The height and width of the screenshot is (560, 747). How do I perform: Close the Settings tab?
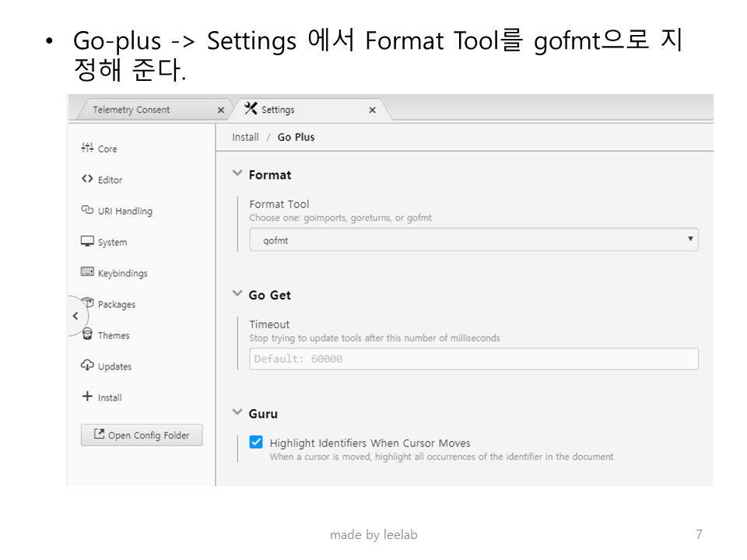coord(373,110)
